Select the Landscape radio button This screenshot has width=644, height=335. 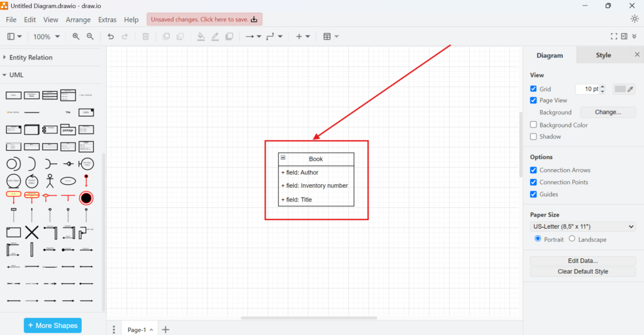(x=572, y=239)
